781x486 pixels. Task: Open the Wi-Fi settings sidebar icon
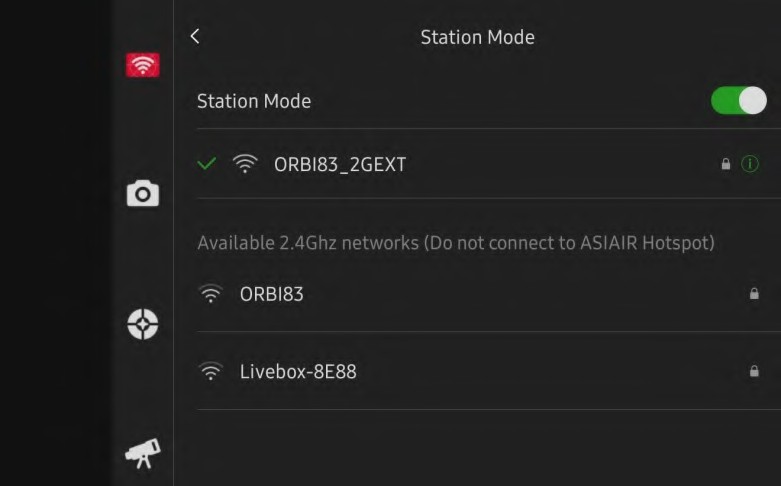coord(143,65)
